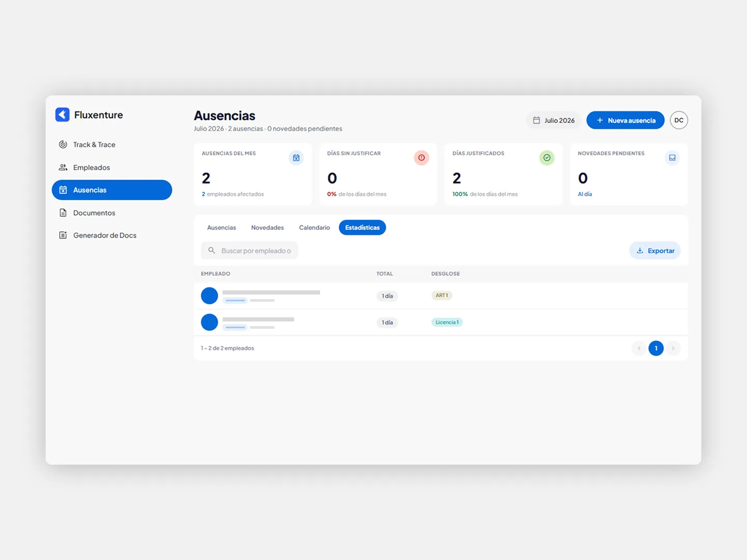The width and height of the screenshot is (747, 560).
Task: Select page 1 in pagination
Action: pos(656,348)
